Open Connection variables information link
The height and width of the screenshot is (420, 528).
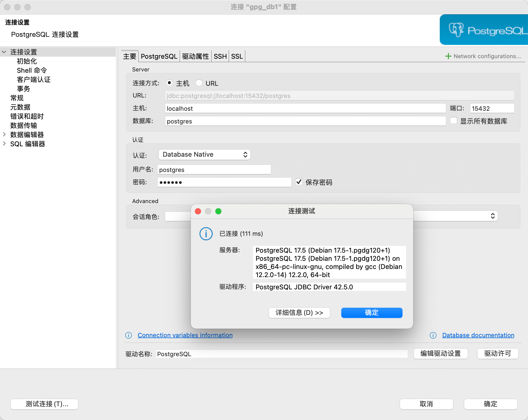click(x=185, y=335)
